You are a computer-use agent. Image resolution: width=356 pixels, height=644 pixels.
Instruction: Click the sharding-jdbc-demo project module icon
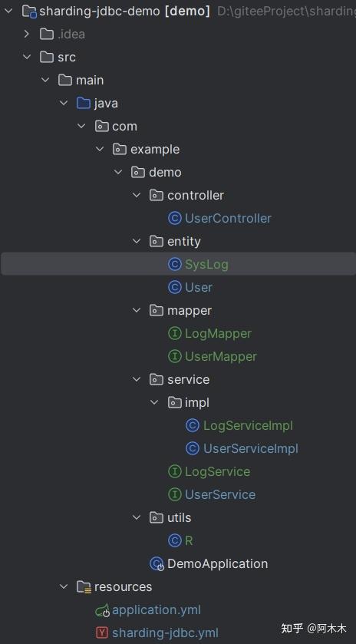[30, 12]
